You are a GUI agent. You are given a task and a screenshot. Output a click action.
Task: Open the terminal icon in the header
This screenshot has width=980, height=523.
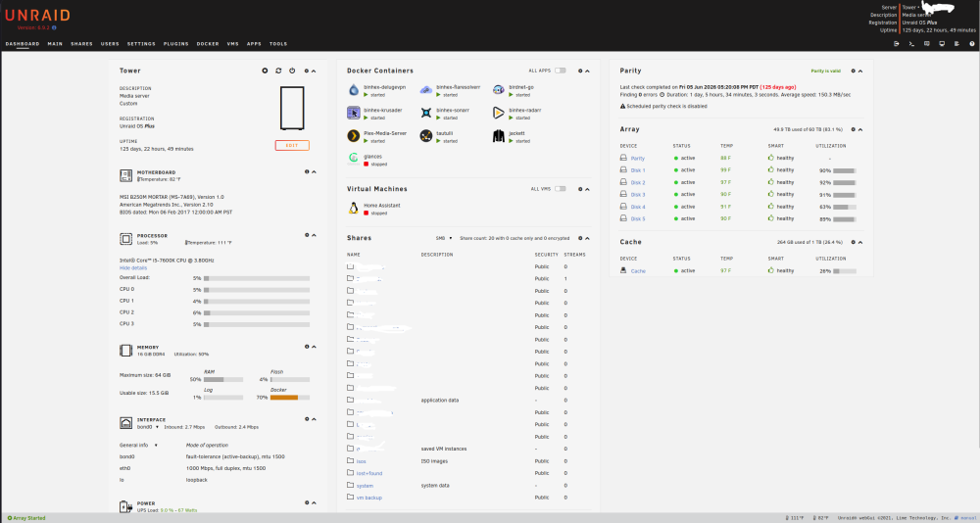click(x=911, y=44)
